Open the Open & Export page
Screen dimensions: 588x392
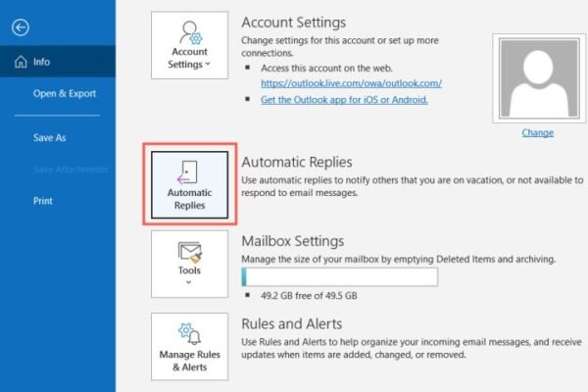pos(65,93)
